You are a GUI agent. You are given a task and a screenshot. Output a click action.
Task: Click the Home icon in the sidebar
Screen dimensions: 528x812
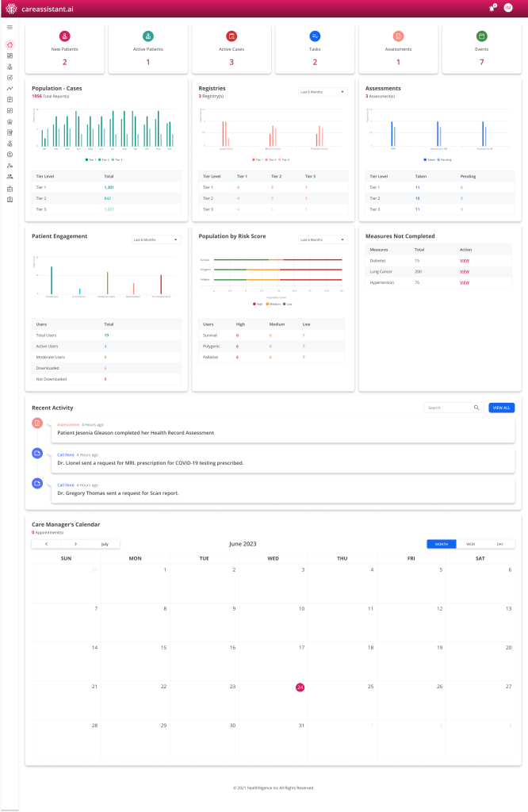[10, 44]
